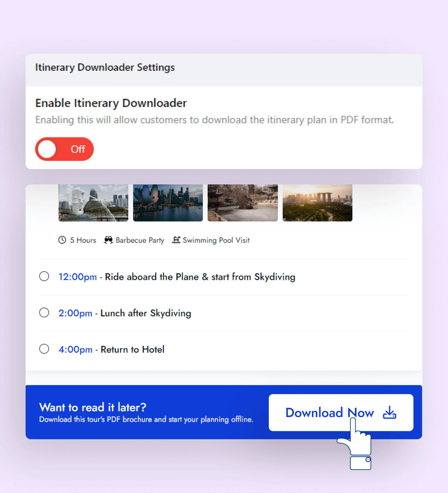
Task: Click the download arrow icon in Download Now
Action: (x=389, y=412)
